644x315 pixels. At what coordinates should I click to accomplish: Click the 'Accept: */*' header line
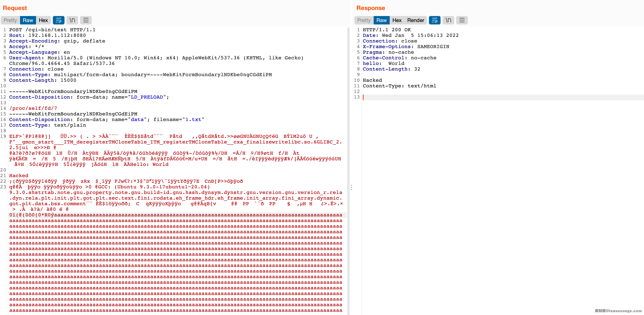tap(27, 46)
